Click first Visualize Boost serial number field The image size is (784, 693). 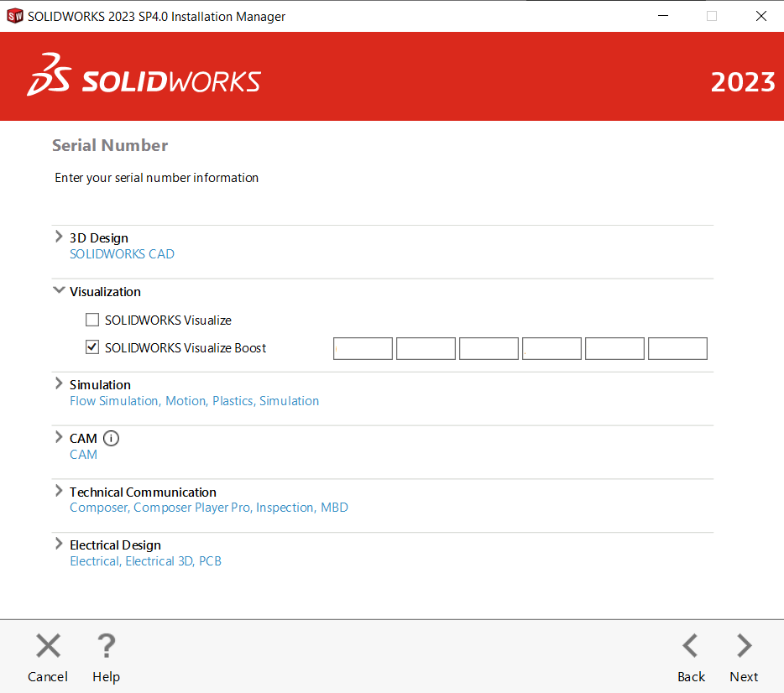coord(363,348)
